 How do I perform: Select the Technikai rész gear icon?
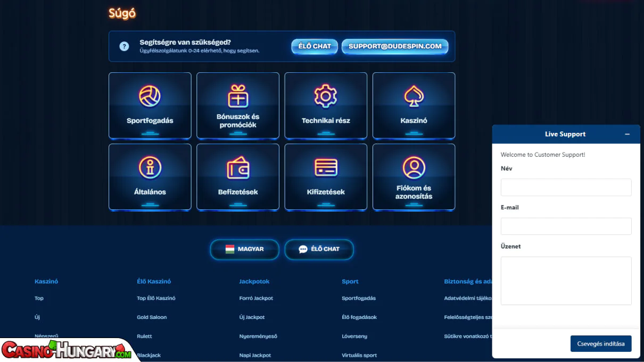[326, 96]
